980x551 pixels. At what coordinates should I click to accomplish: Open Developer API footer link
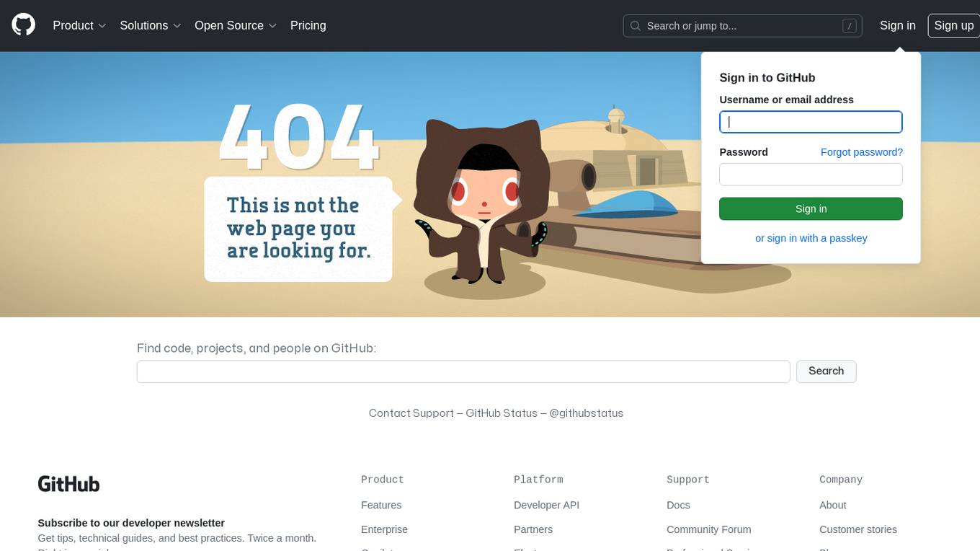(x=546, y=505)
